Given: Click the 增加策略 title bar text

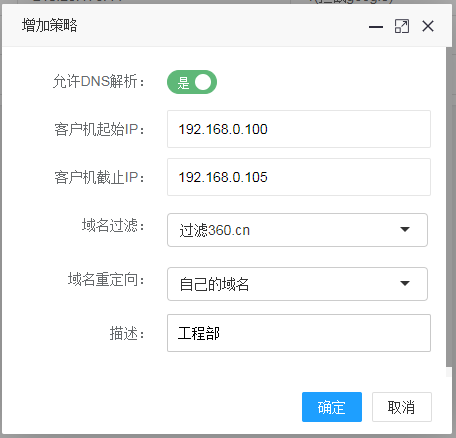Looking at the screenshot, I should (50, 25).
